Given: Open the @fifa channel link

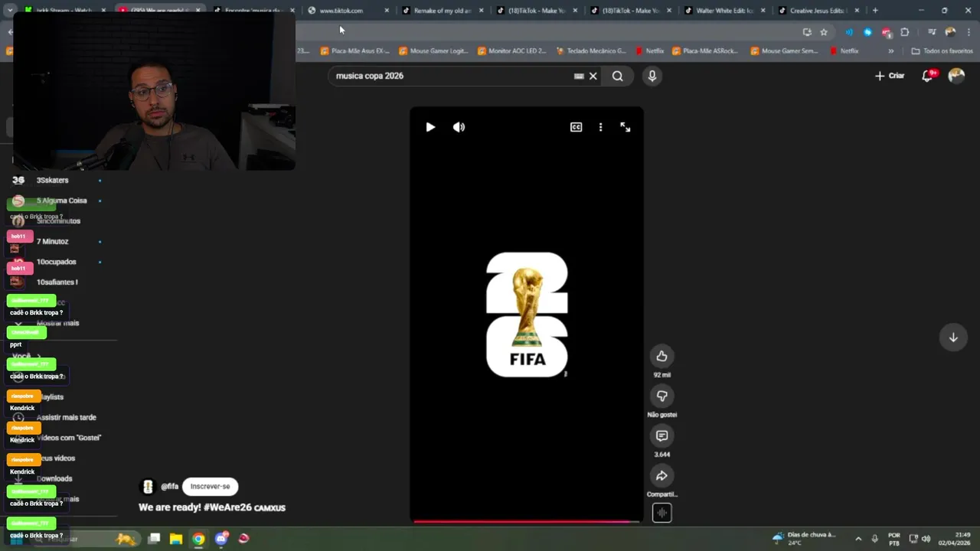Looking at the screenshot, I should [x=169, y=487].
